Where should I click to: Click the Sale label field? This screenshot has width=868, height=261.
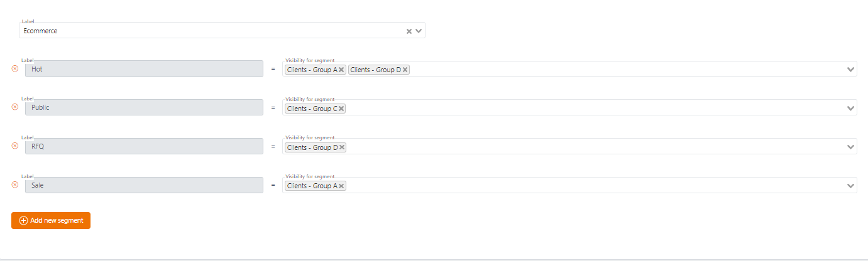(144, 185)
